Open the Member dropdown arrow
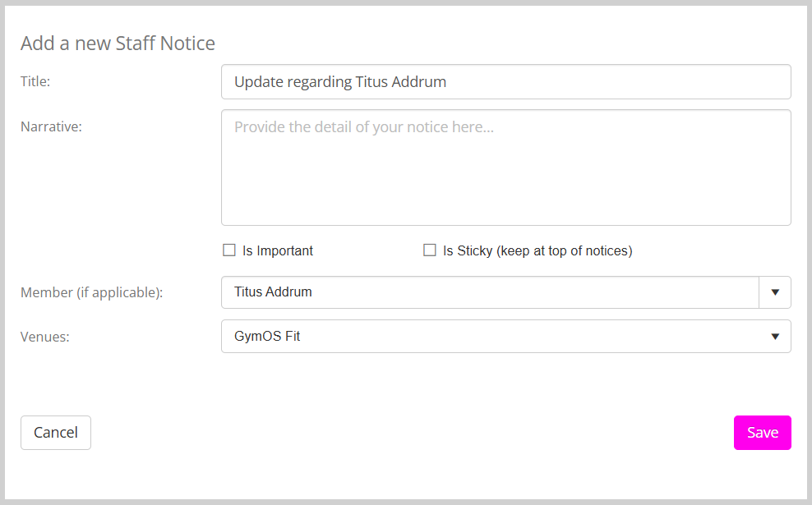 (774, 292)
